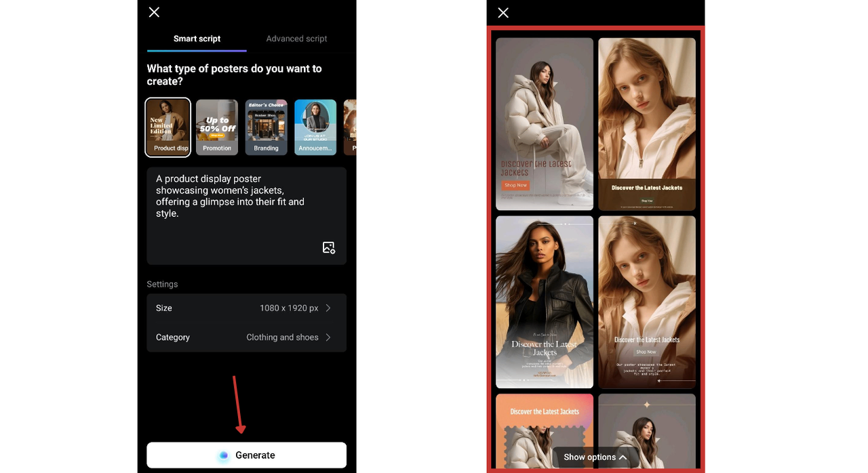Open the top-right Discover the Latest Jackets poster
This screenshot has width=868, height=473.
click(x=647, y=124)
